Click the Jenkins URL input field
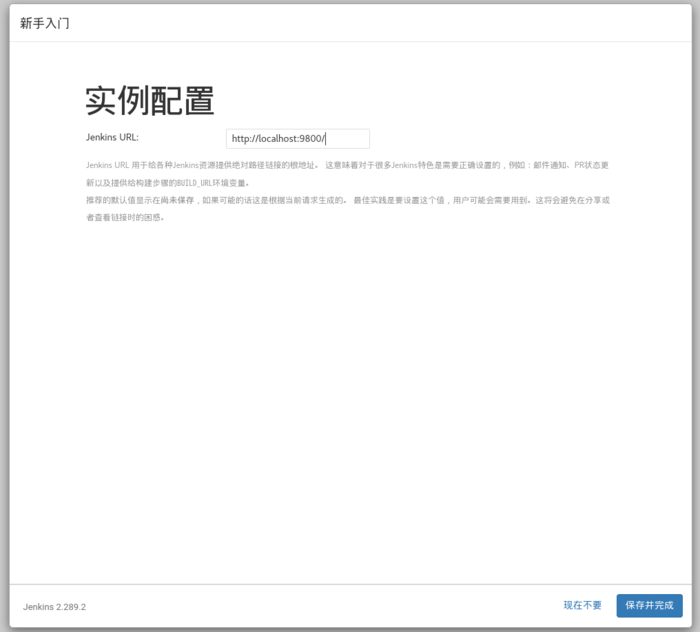The image size is (700, 632). (298, 139)
